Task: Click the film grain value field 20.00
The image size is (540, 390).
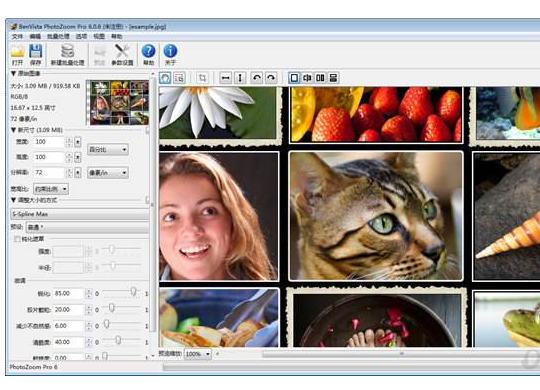Action: pyautogui.click(x=68, y=310)
